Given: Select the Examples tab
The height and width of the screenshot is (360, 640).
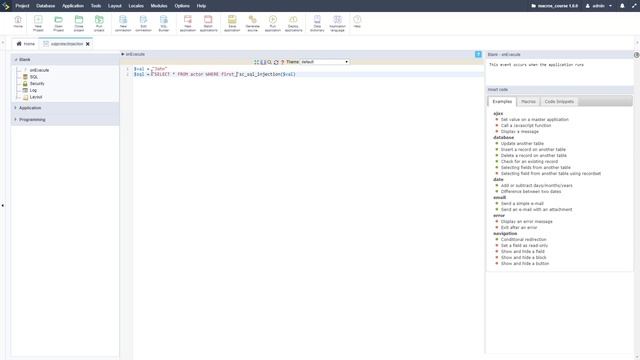Looking at the screenshot, I should (x=502, y=101).
